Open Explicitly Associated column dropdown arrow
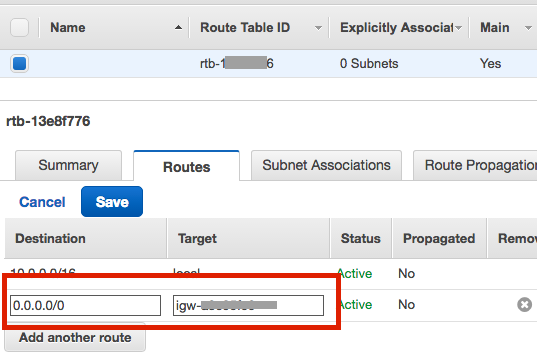The height and width of the screenshot is (363, 537). 459,28
